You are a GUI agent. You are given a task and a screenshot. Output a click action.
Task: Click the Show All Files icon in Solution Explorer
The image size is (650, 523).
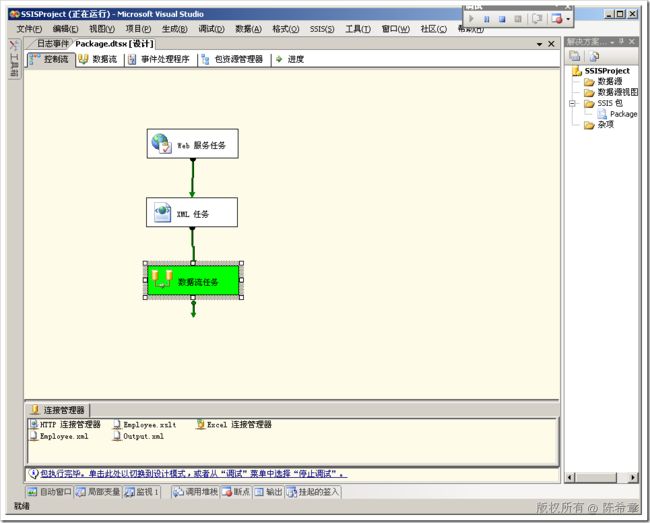point(594,56)
